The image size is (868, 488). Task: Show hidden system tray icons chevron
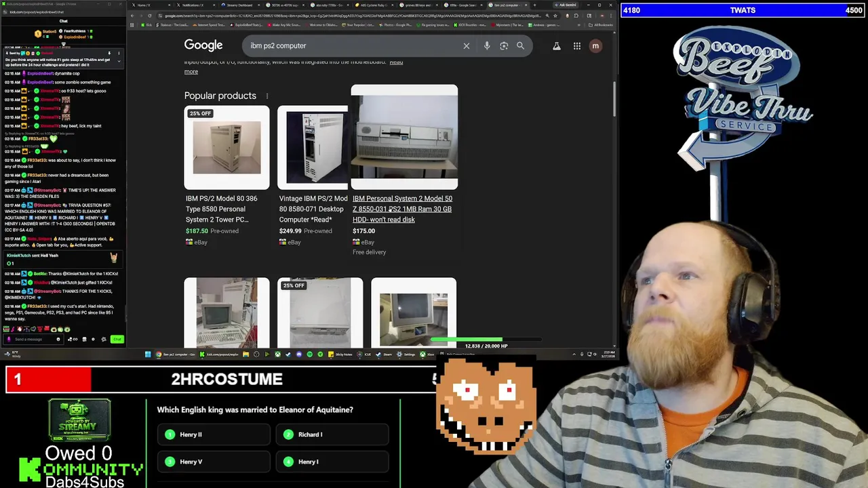574,354
